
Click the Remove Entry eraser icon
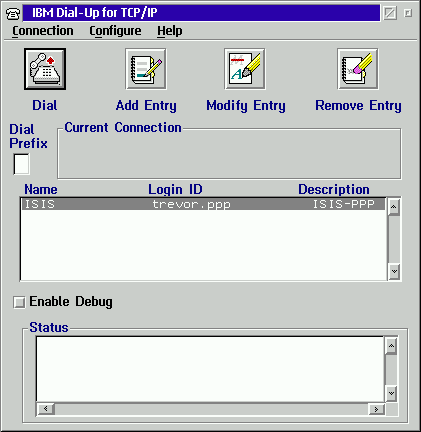358,69
